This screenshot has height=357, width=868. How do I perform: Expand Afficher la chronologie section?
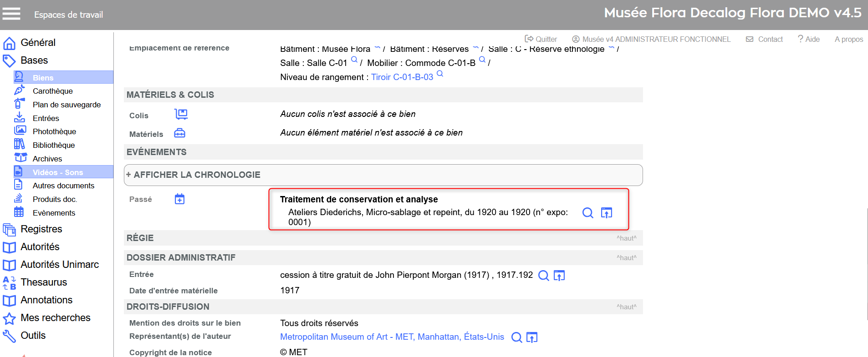click(x=197, y=175)
